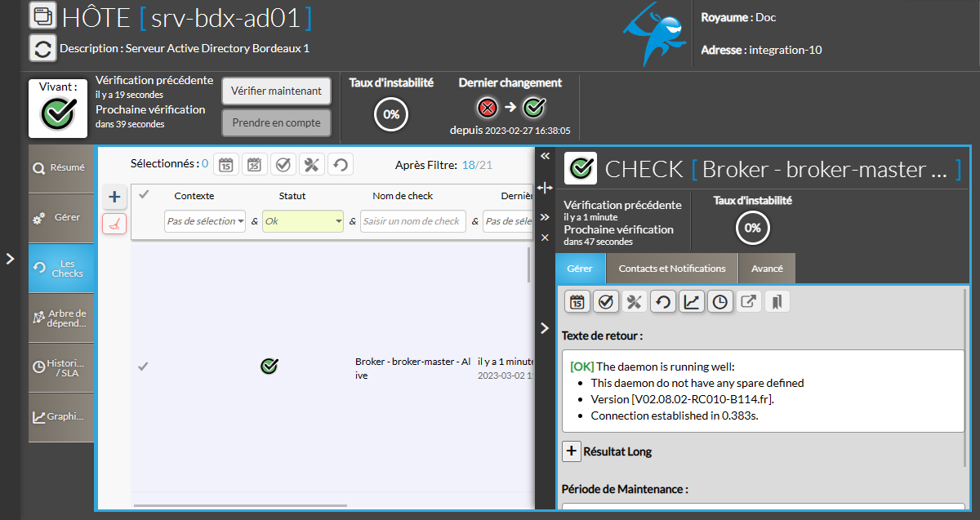This screenshot has width=980, height=520.
Task: Click the bookmark icon in check panel toolbar
Action: [777, 302]
